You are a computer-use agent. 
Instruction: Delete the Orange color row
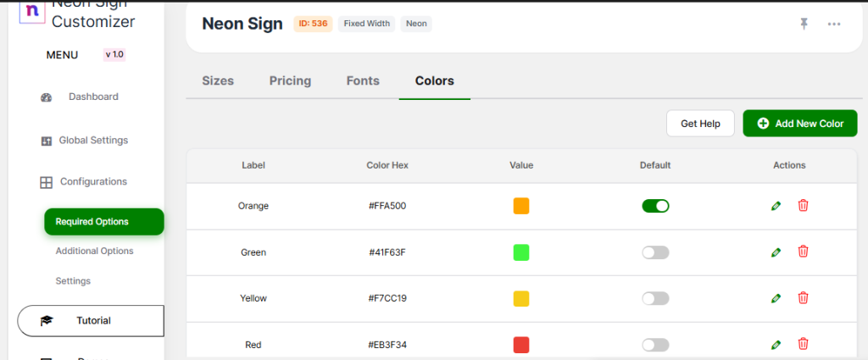pos(803,206)
